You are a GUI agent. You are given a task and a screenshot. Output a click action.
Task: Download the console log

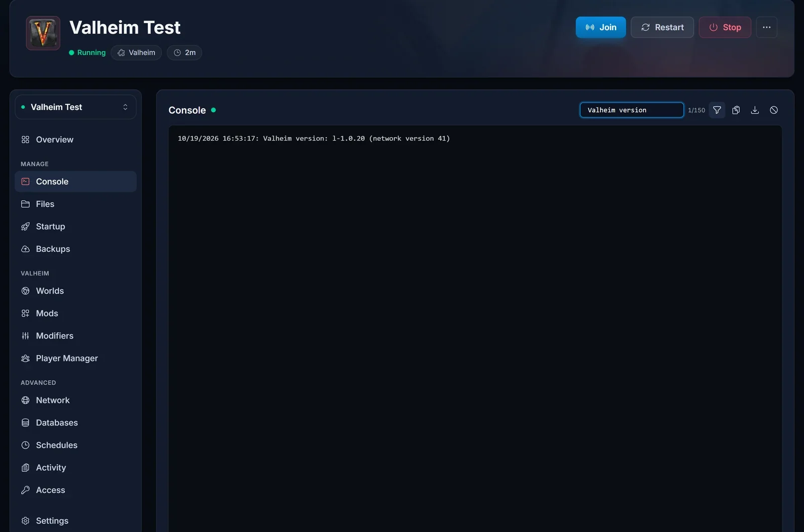click(755, 110)
